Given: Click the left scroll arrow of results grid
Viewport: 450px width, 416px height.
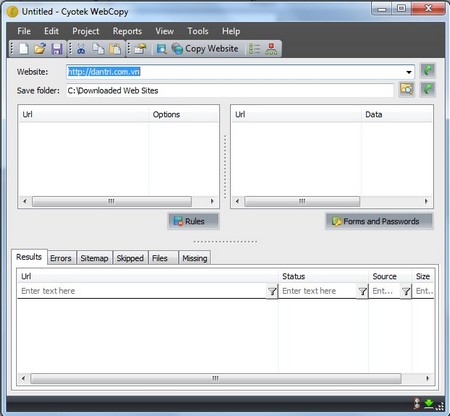Looking at the screenshot, I should point(23,378).
